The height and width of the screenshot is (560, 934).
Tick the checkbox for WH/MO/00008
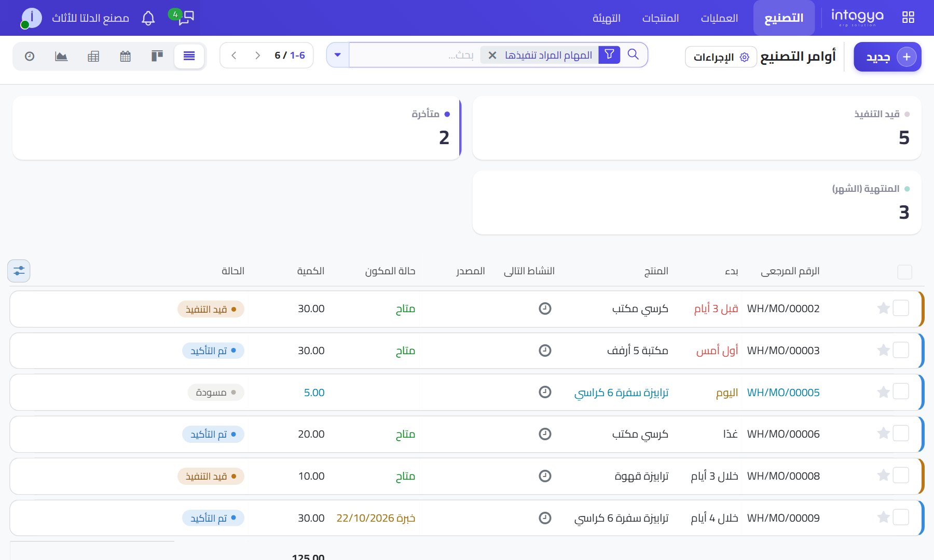pos(901,475)
